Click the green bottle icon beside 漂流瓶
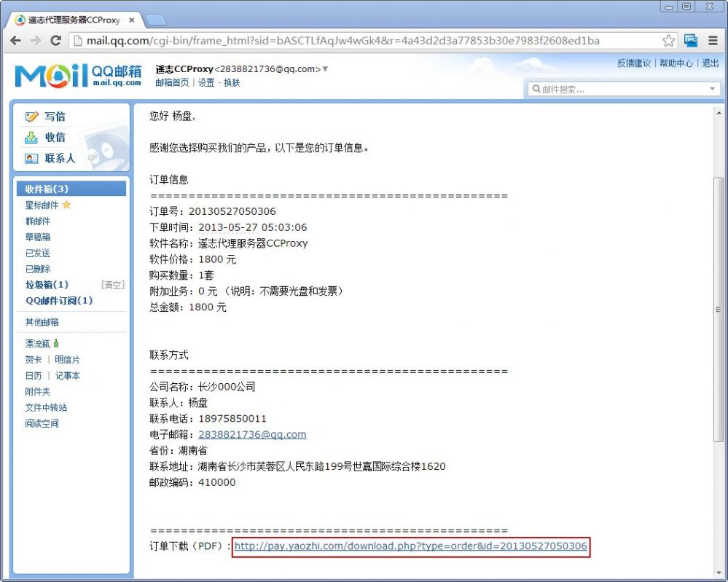Image resolution: width=728 pixels, height=582 pixels. point(56,343)
